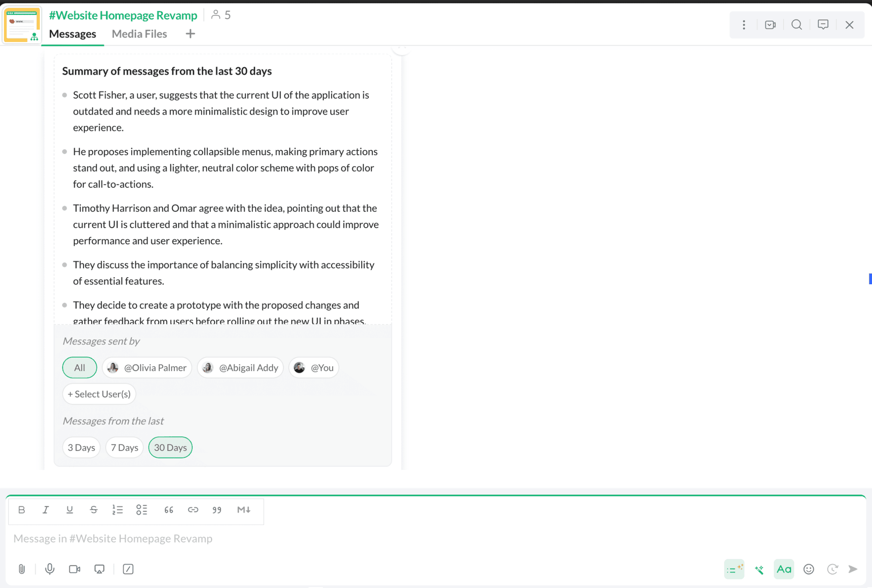872x588 pixels.
Task: Toggle Markdown mode icon
Action: click(244, 510)
